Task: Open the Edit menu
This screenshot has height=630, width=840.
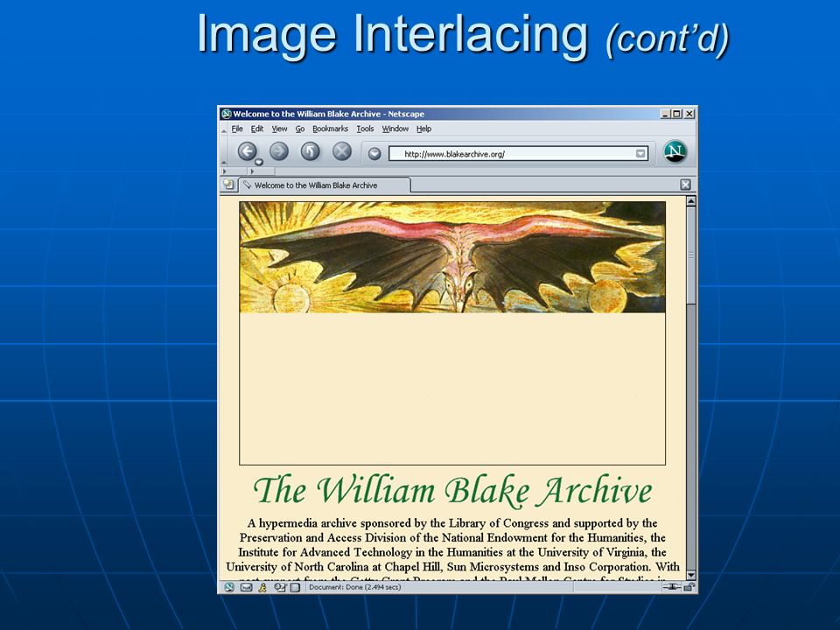Action: click(x=257, y=129)
